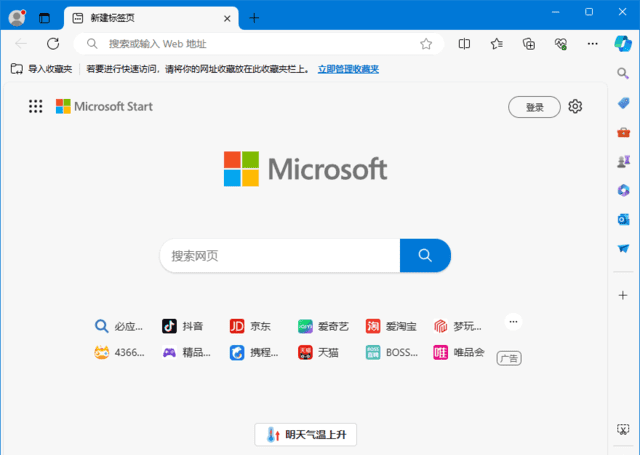Open quick links more options ellipsis
This screenshot has width=640, height=455.
513,322
